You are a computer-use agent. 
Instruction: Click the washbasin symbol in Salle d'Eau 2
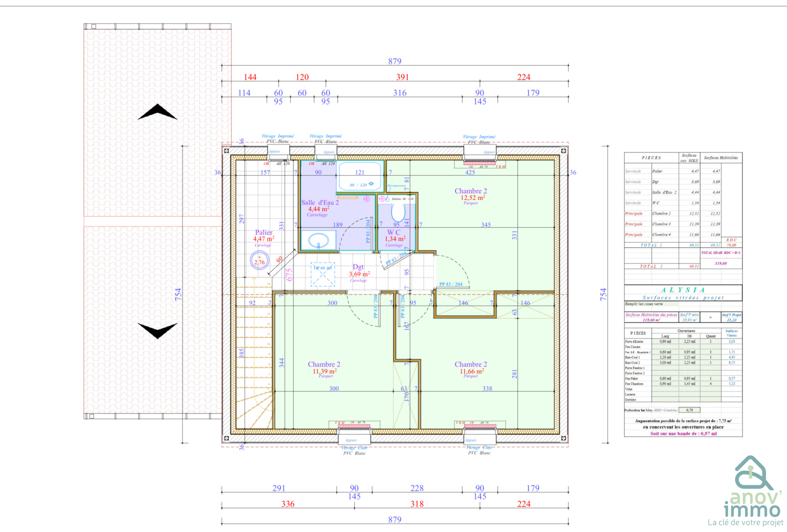(318, 241)
